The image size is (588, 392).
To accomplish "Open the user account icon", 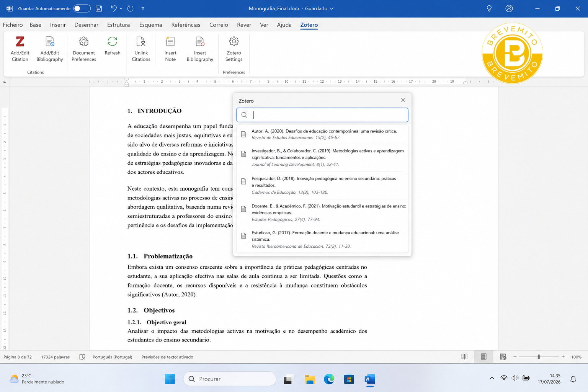I will click(509, 8).
